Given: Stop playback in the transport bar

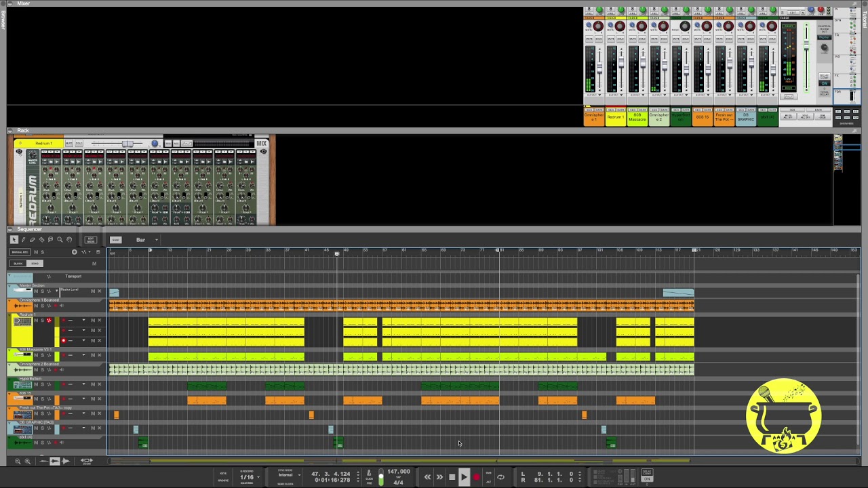Looking at the screenshot, I should tap(452, 477).
